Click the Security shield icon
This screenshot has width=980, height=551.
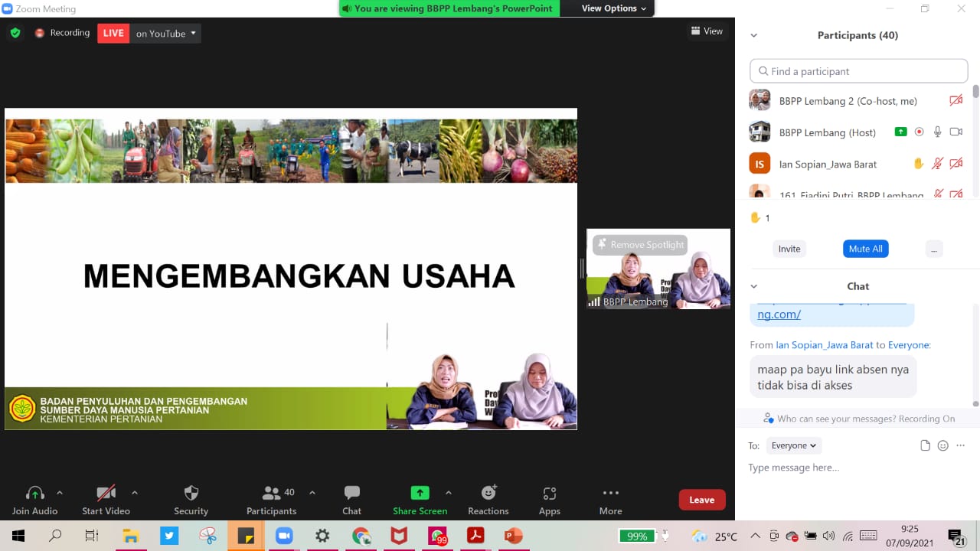tap(191, 493)
